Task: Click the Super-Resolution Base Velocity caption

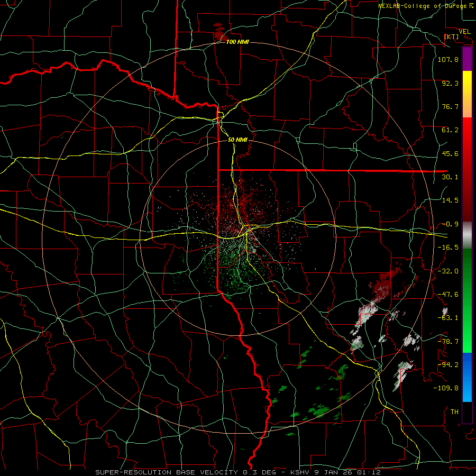Action: (x=238, y=472)
